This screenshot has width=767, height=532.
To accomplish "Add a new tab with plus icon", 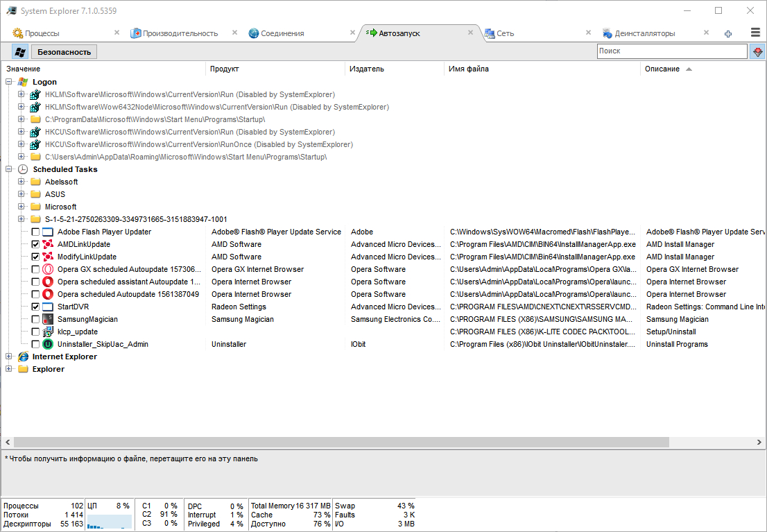I will [728, 33].
